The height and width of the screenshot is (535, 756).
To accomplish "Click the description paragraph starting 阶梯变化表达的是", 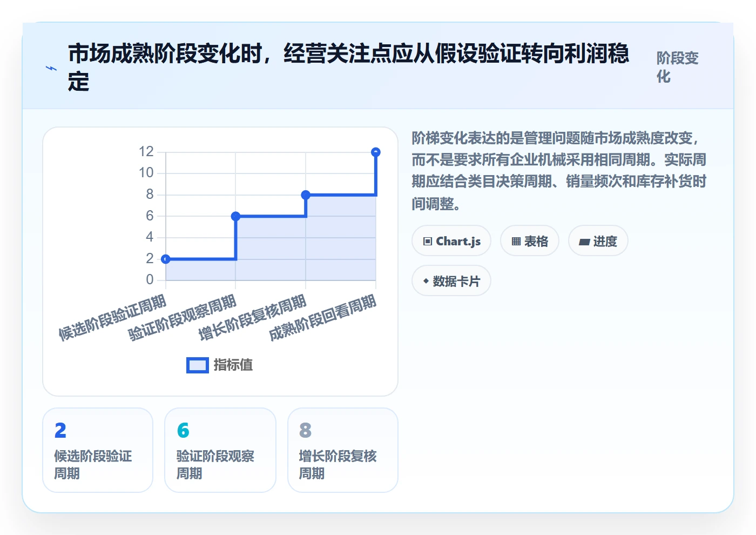I will [x=559, y=171].
